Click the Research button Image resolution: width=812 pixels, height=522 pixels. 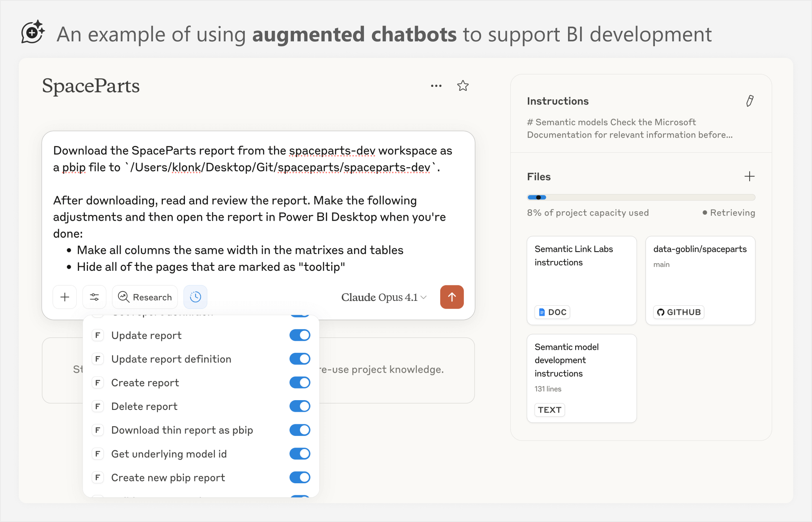point(145,297)
